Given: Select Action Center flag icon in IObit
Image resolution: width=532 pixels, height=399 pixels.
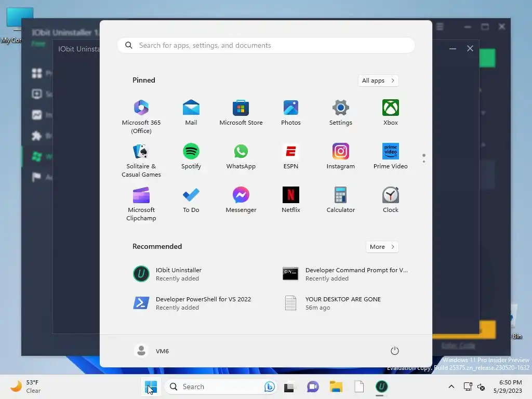Looking at the screenshot, I should pyautogui.click(x=37, y=177).
